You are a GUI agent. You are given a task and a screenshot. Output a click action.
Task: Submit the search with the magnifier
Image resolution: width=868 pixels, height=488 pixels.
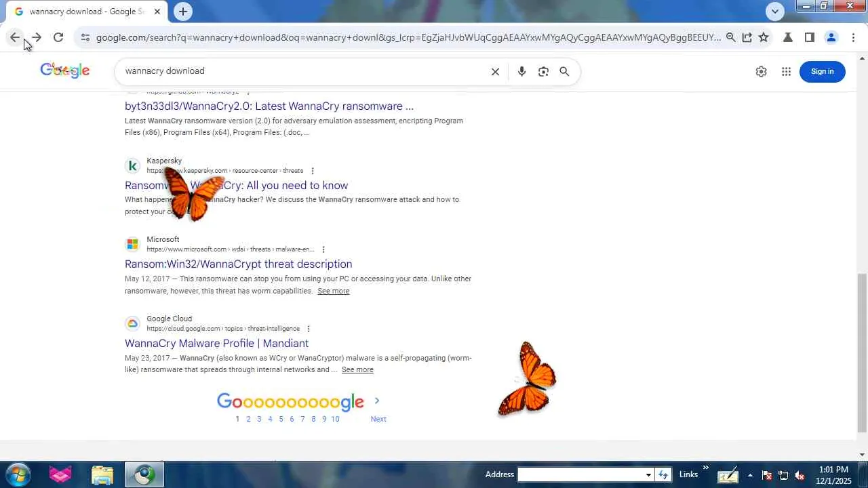564,71
